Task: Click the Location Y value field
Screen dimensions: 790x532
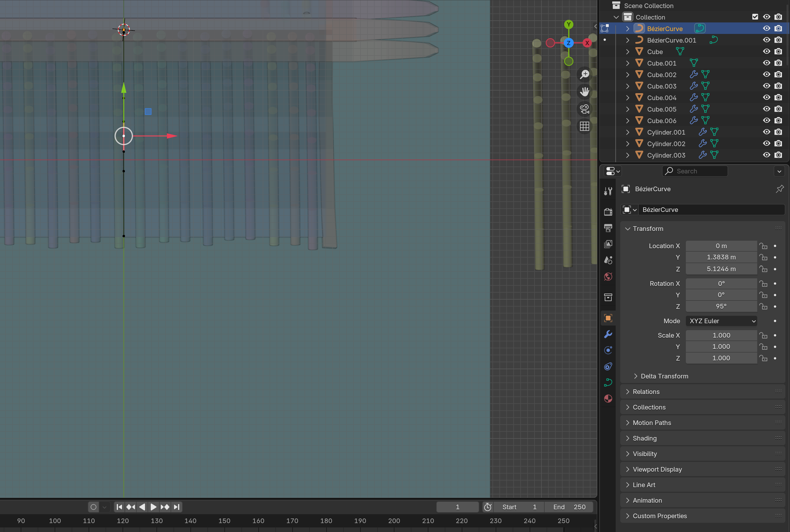Action: (721, 258)
